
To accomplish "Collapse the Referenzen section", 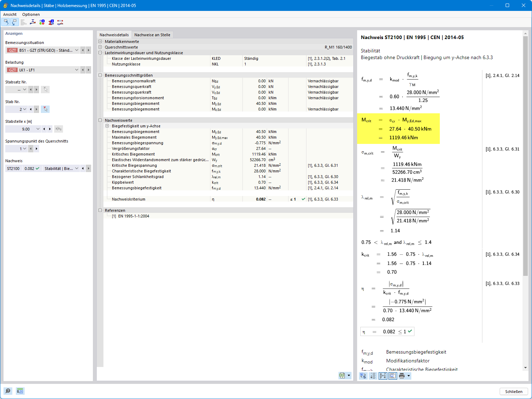I will 100,210.
